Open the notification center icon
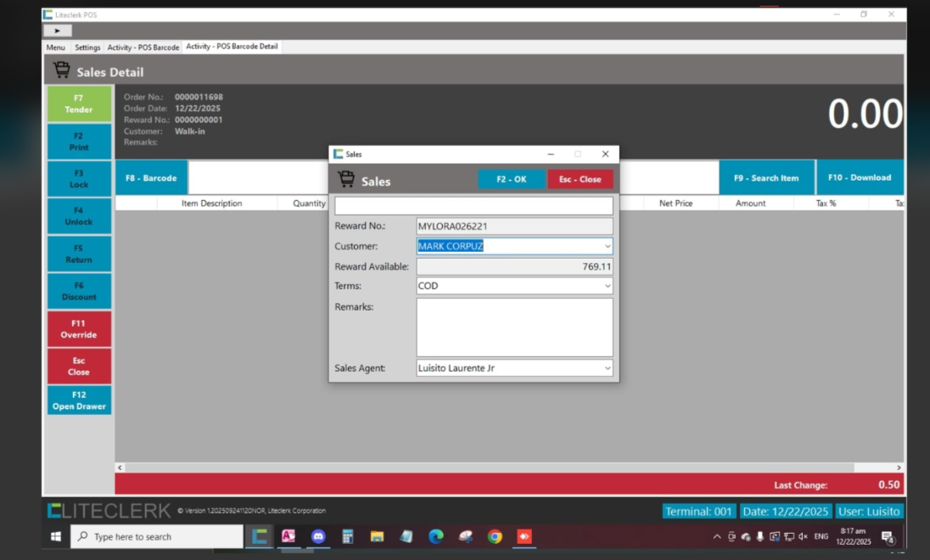The width and height of the screenshot is (930, 560). [x=887, y=537]
